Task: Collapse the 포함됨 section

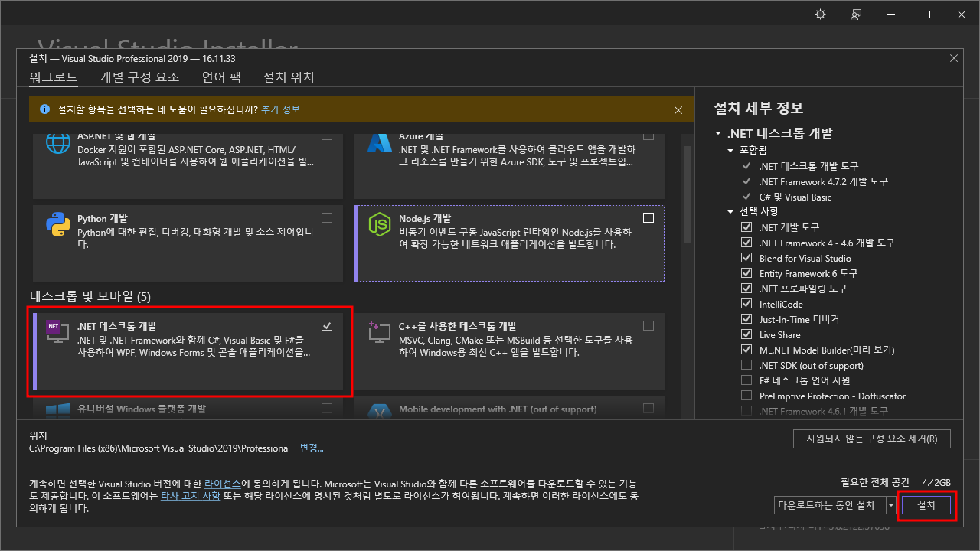Action: (x=731, y=151)
